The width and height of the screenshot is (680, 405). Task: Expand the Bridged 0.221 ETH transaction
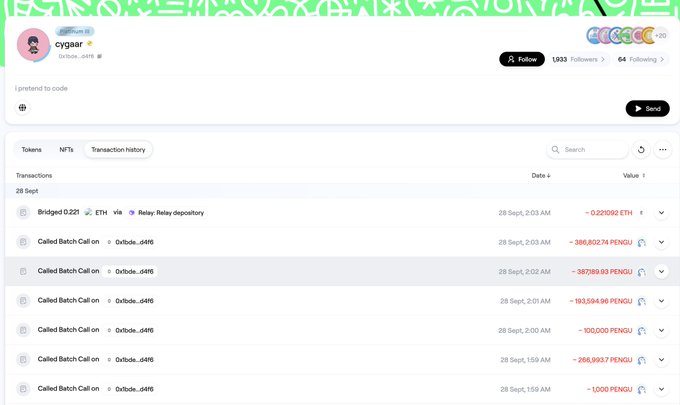tap(661, 213)
